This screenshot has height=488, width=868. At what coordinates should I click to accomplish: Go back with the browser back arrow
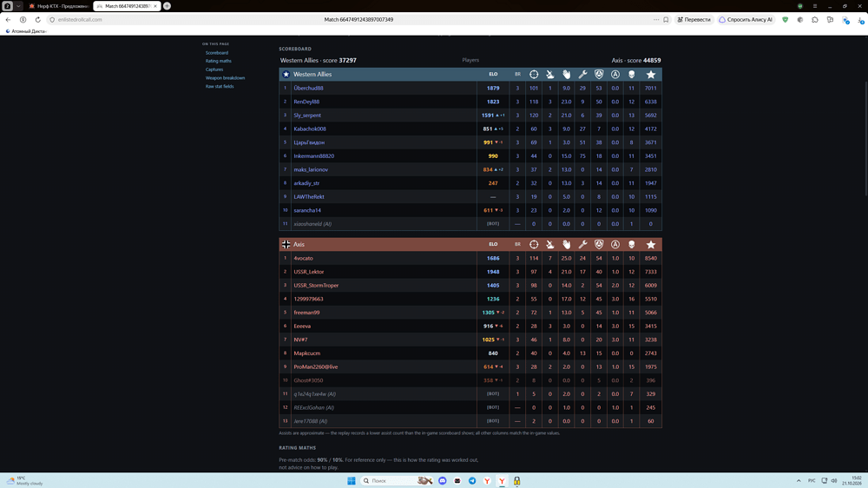click(x=8, y=19)
